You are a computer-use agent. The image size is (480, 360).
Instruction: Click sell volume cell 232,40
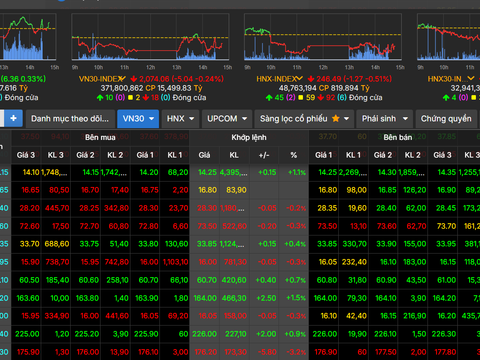coord(354,262)
